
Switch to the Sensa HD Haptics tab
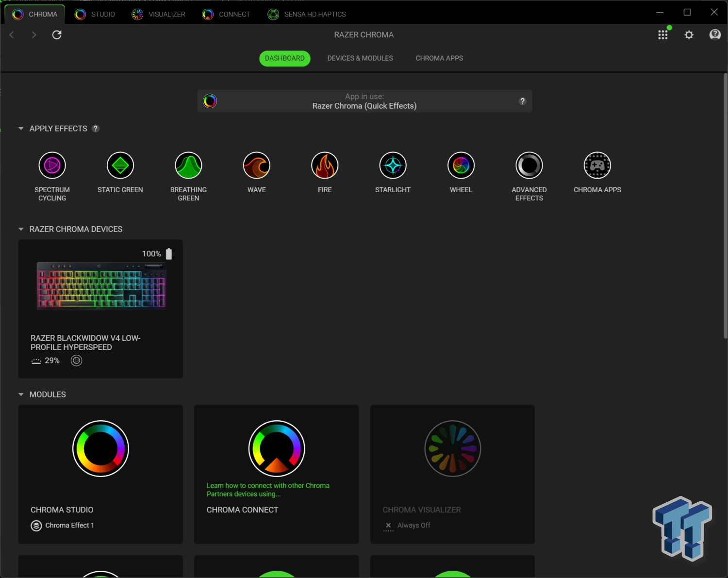pyautogui.click(x=307, y=14)
